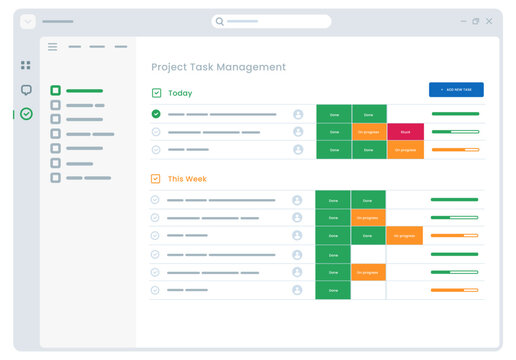Open the first Today task's title line
The image size is (516, 360).
(x=222, y=114)
